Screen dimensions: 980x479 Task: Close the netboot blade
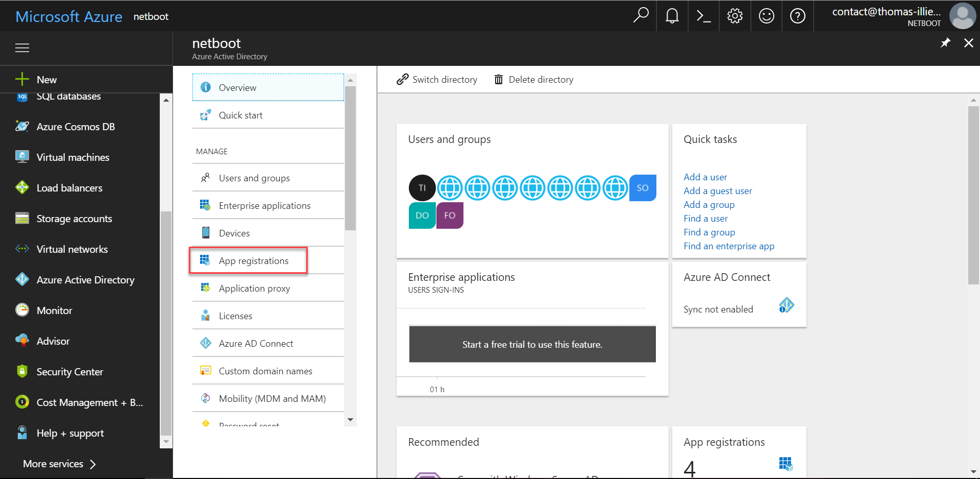click(x=968, y=43)
